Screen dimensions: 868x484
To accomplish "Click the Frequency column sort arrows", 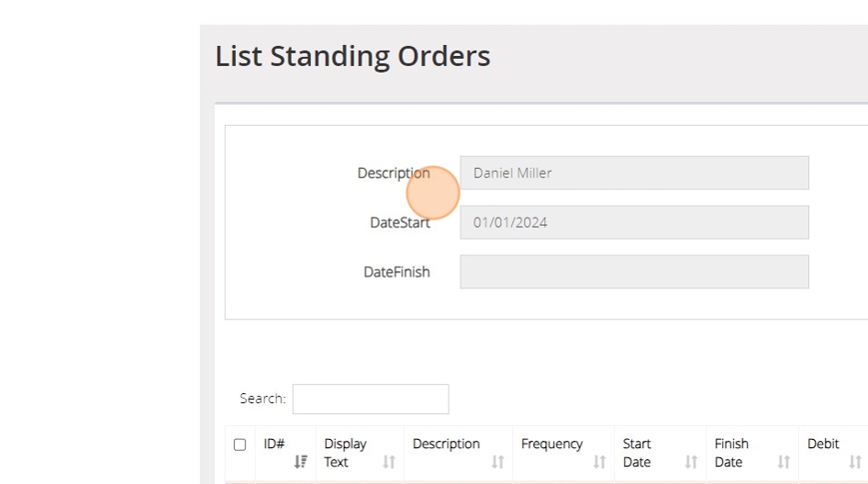I will [x=599, y=462].
